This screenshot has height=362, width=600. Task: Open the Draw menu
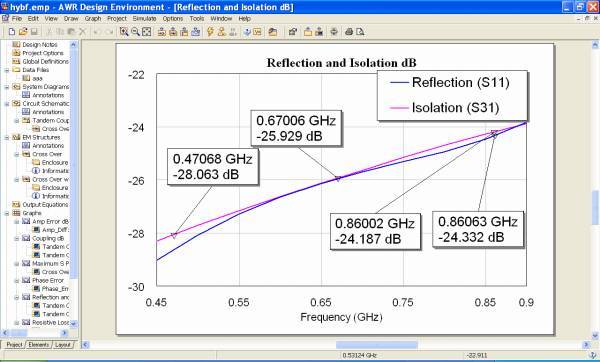pos(71,18)
